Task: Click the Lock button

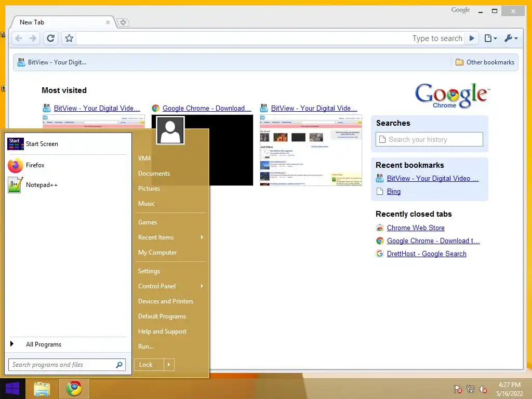Action: 149,365
